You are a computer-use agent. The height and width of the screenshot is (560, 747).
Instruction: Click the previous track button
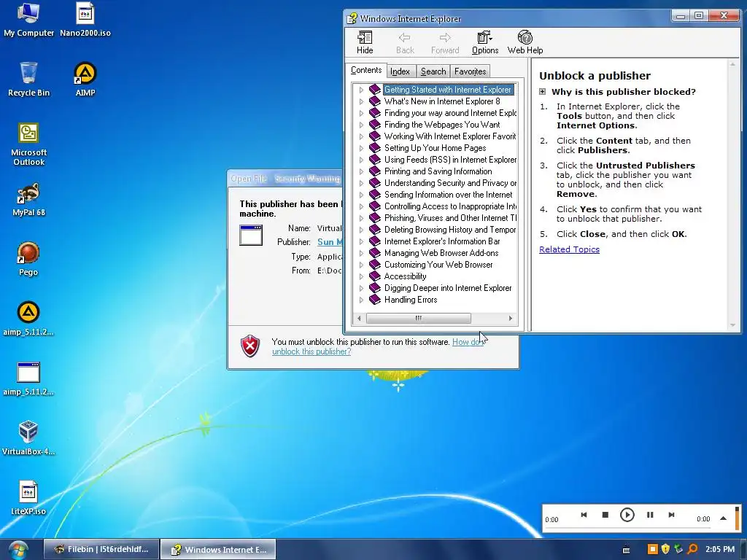[x=584, y=515]
